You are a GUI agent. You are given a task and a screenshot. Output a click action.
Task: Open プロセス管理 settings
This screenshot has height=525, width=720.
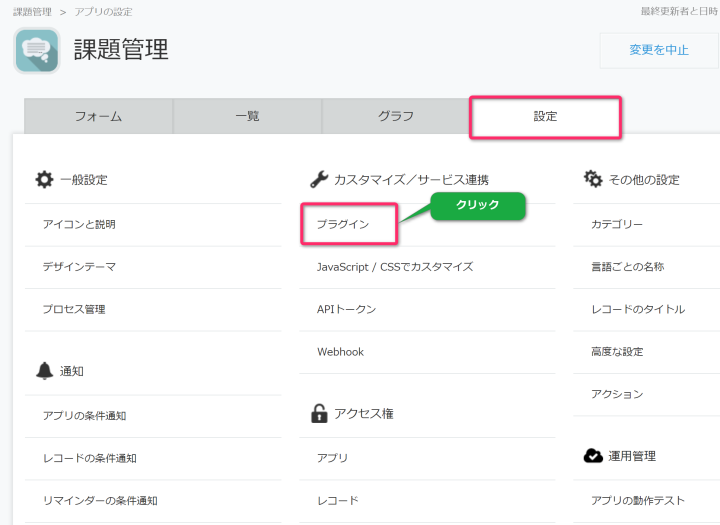point(74,310)
